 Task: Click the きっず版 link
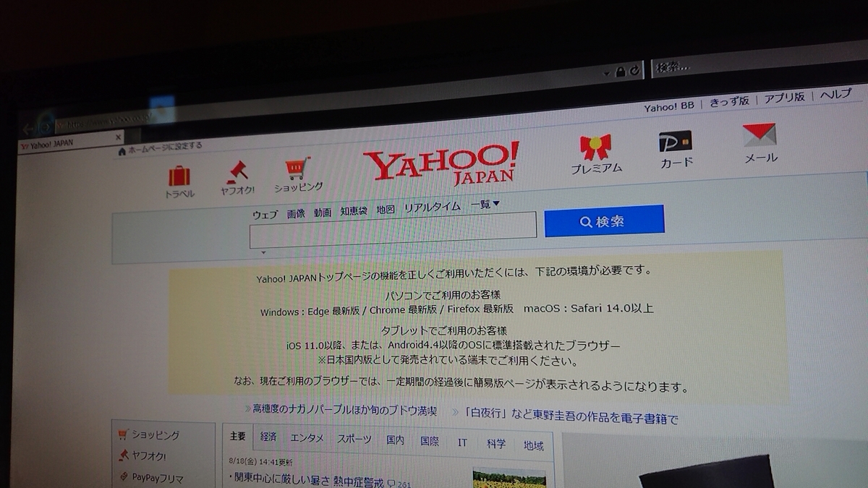730,101
